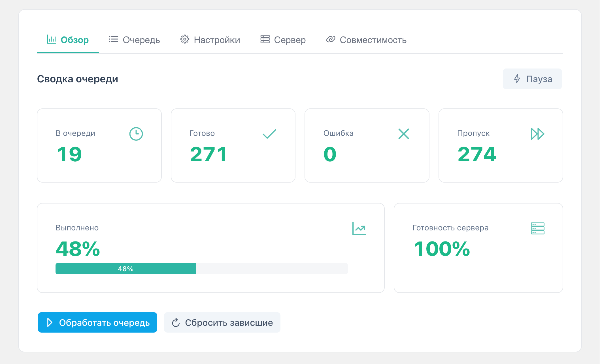This screenshot has height=364, width=600.
Task: Click the checkmark icon in Готово card
Action: click(x=269, y=134)
